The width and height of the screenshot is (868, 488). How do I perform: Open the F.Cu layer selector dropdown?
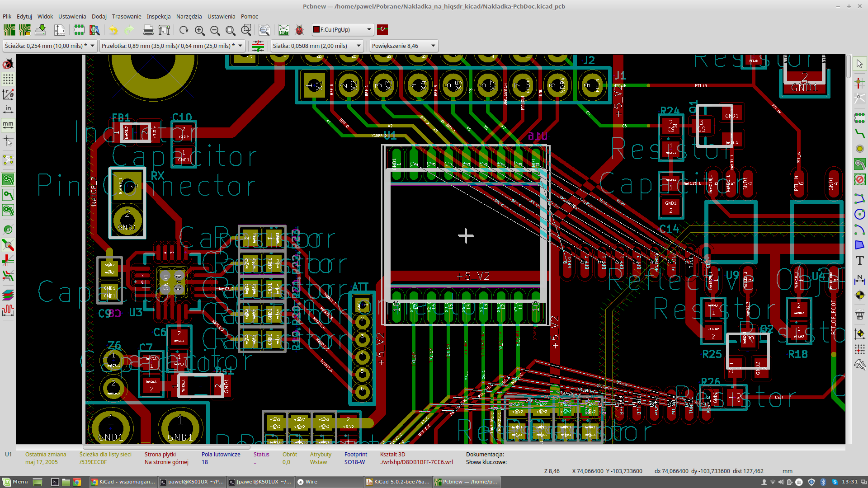tap(369, 30)
